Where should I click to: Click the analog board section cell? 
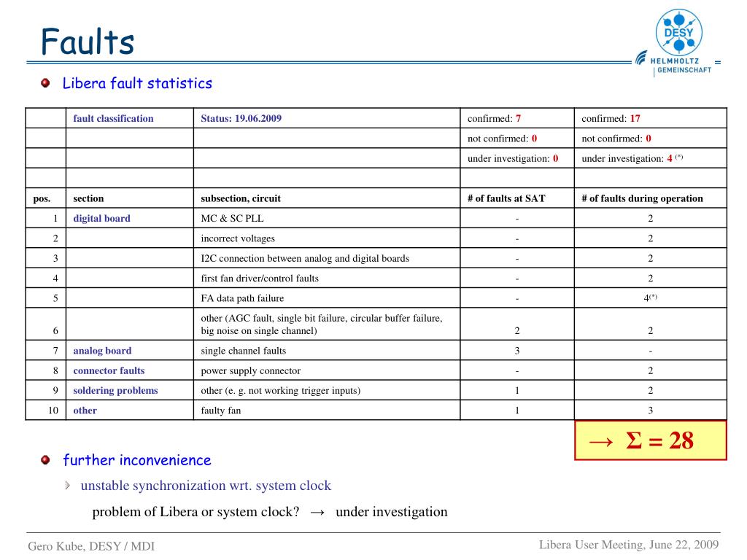coord(130,351)
